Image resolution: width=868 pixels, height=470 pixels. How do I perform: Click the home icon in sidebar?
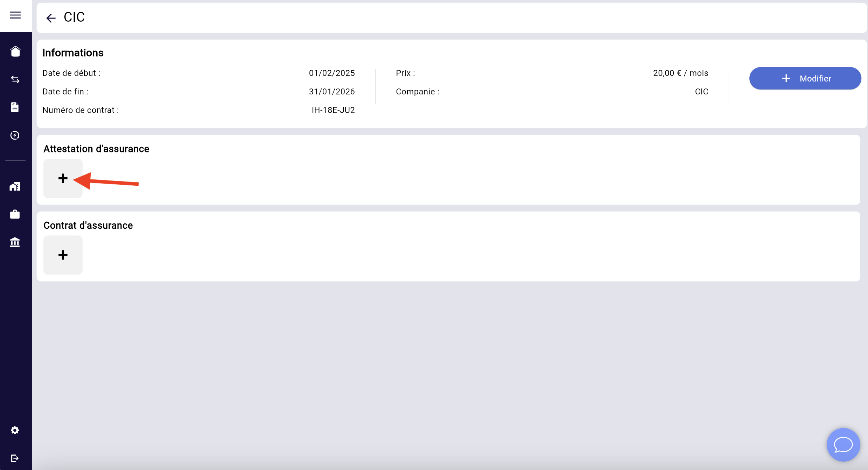[x=15, y=51]
